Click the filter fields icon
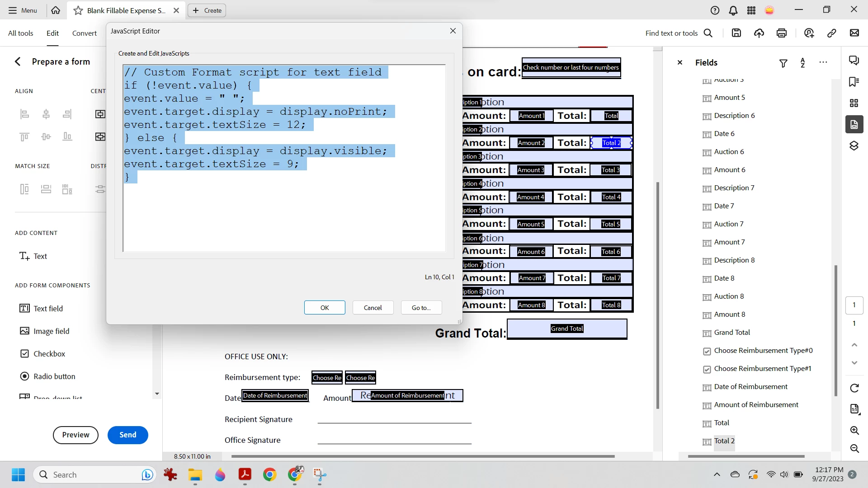The image size is (868, 488). 783,63
